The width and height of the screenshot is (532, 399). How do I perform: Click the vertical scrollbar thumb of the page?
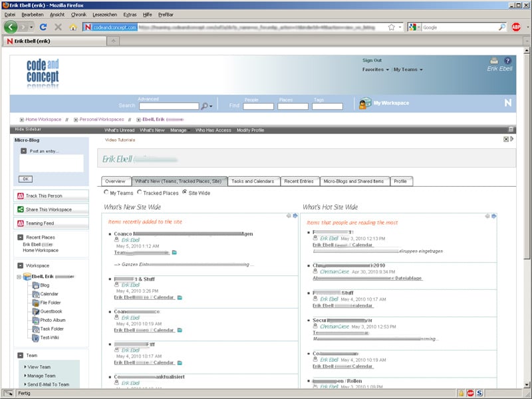(x=526, y=157)
